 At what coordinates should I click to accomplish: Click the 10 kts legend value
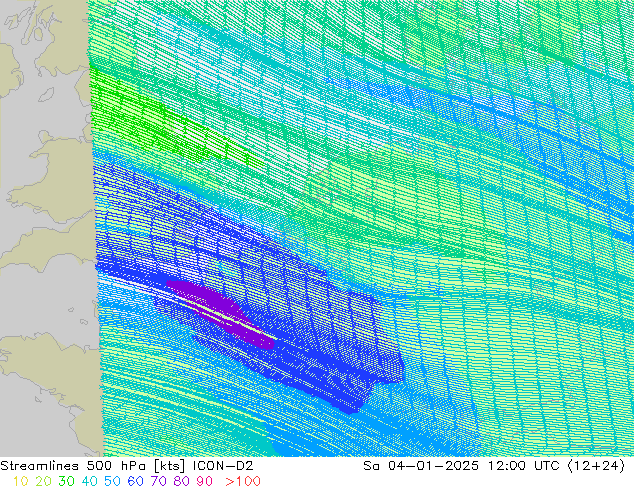(20, 481)
